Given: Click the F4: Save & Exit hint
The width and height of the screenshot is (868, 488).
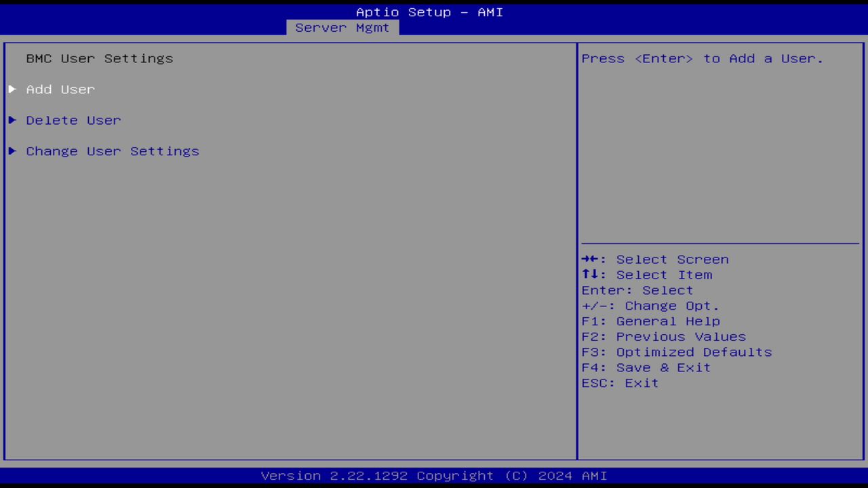Looking at the screenshot, I should point(646,368).
